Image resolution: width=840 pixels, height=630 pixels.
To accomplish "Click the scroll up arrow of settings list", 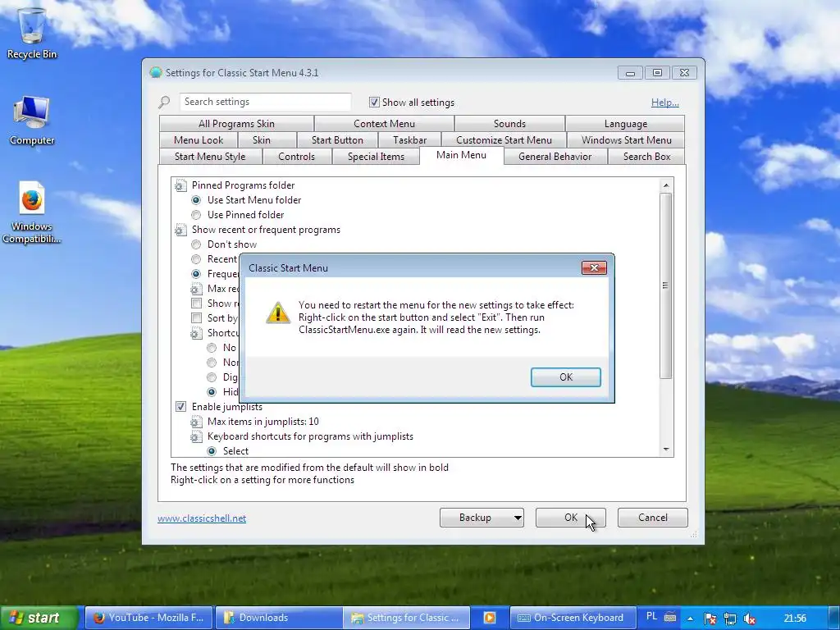I will (x=666, y=186).
